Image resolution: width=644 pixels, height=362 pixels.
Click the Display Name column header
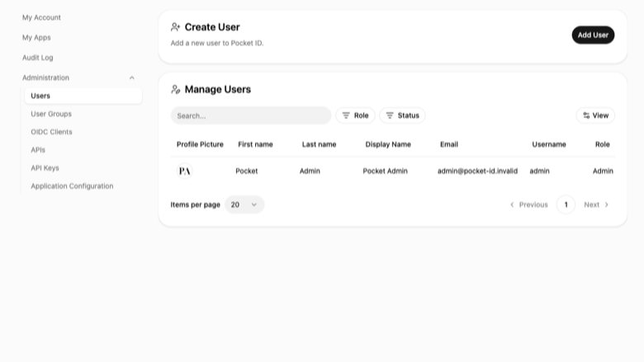(388, 144)
